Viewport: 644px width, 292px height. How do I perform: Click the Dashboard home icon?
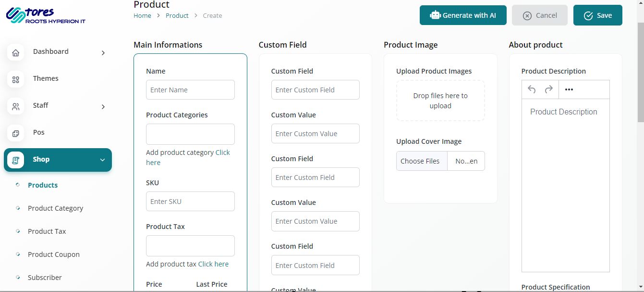point(15,52)
